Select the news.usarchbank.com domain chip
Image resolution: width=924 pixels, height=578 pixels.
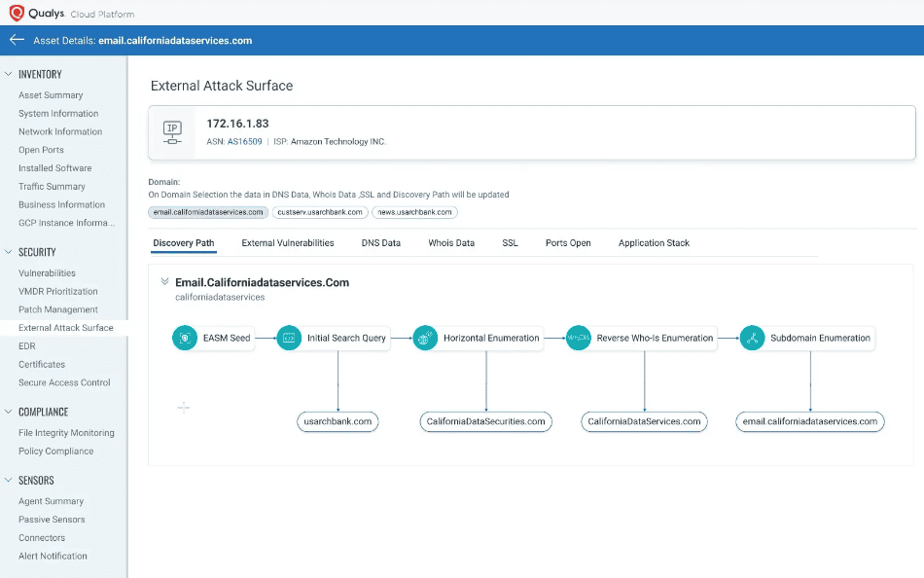click(x=415, y=212)
